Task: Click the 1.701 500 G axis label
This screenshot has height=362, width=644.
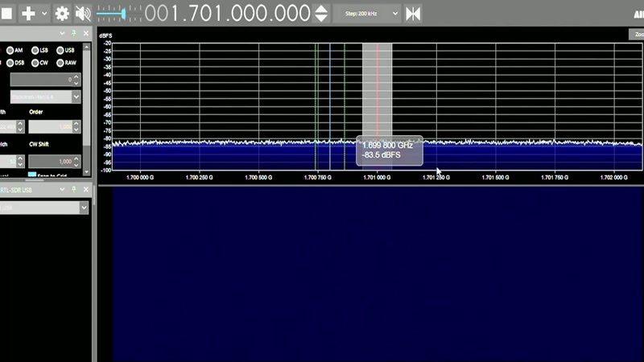Action: (495, 178)
